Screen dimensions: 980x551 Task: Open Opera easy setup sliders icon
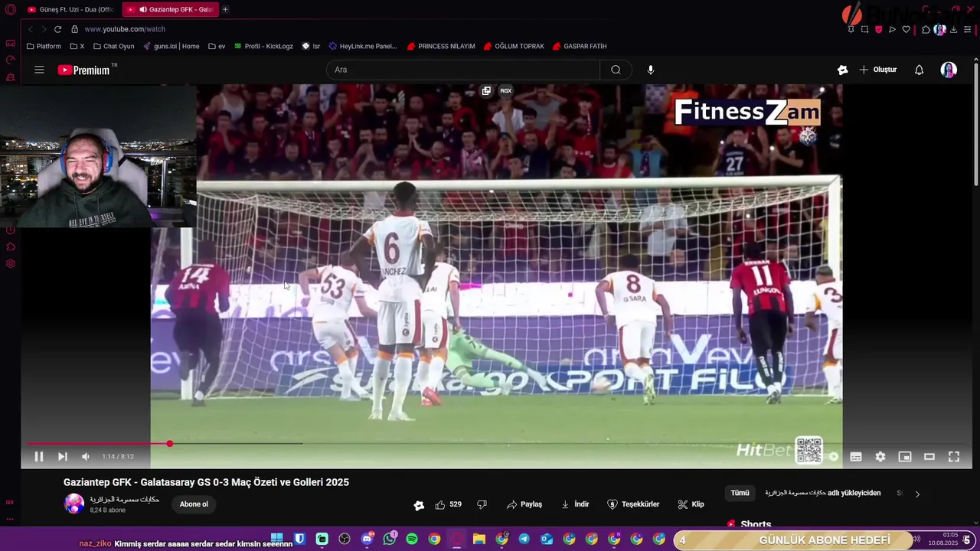point(968,29)
